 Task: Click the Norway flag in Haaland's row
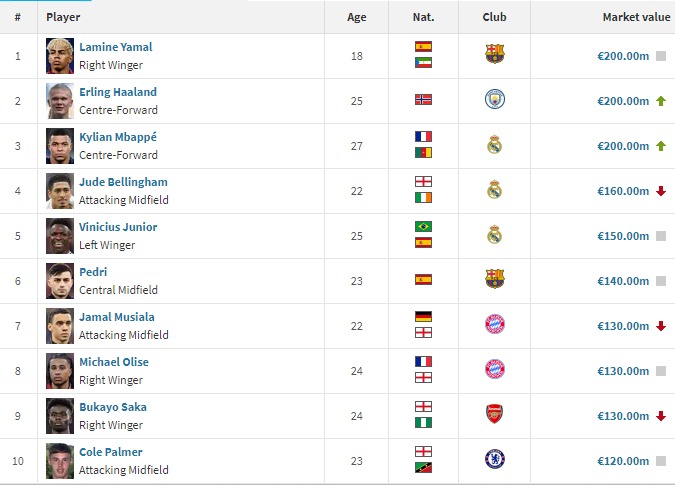[x=423, y=100]
